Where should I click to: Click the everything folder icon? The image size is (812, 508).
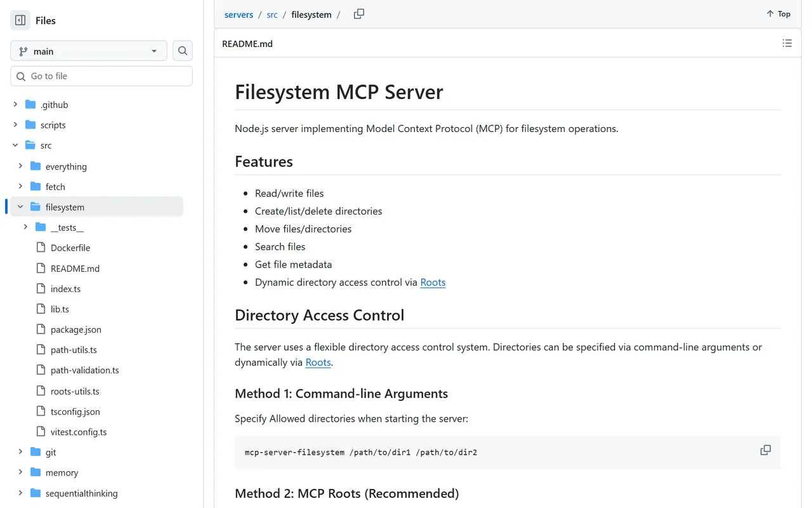click(x=36, y=166)
